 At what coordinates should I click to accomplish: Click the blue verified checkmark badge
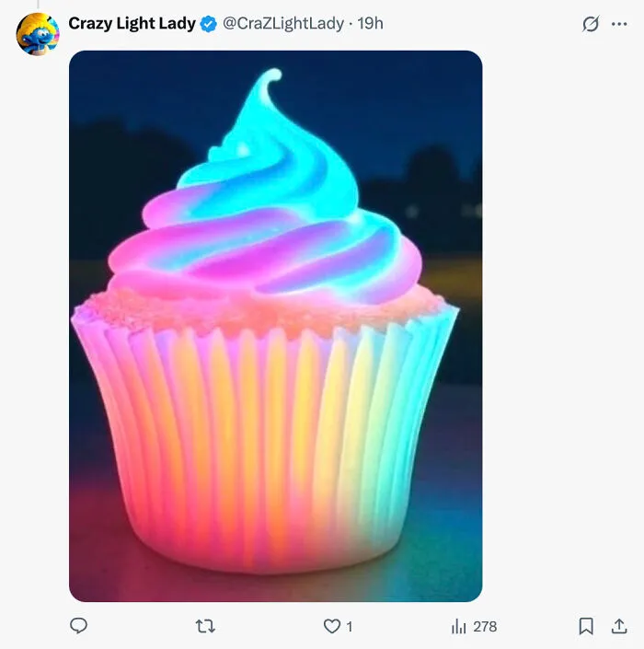[x=209, y=24]
